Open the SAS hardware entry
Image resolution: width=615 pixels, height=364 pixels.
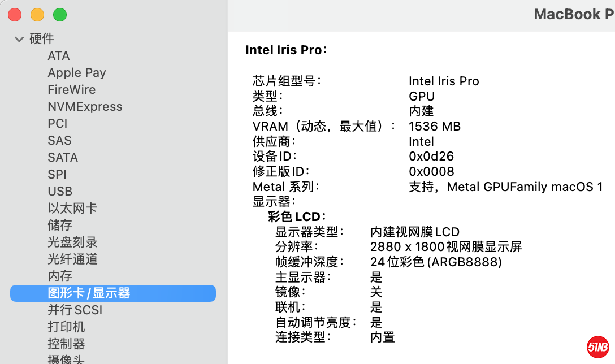click(x=59, y=141)
